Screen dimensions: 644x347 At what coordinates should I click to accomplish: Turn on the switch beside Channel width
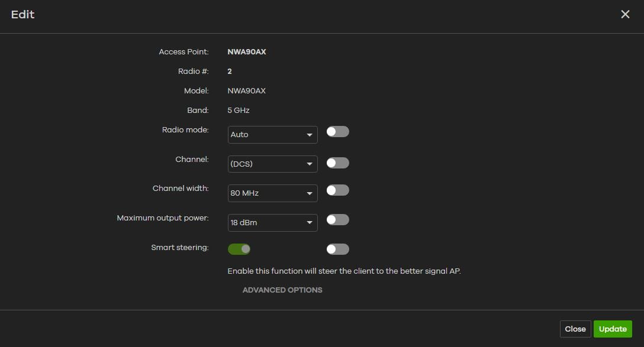point(337,190)
